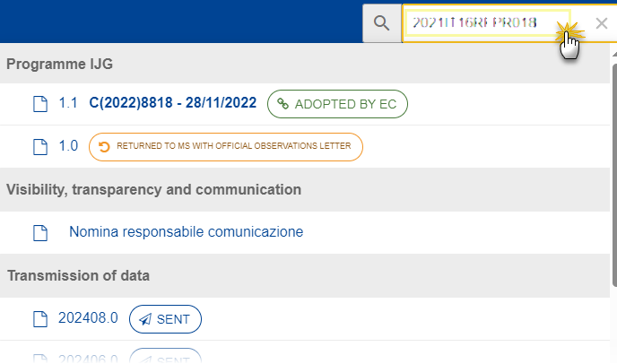Click document icon next to Nomina responsabile comunicazione
This screenshot has width=617, height=364.
pyautogui.click(x=40, y=232)
